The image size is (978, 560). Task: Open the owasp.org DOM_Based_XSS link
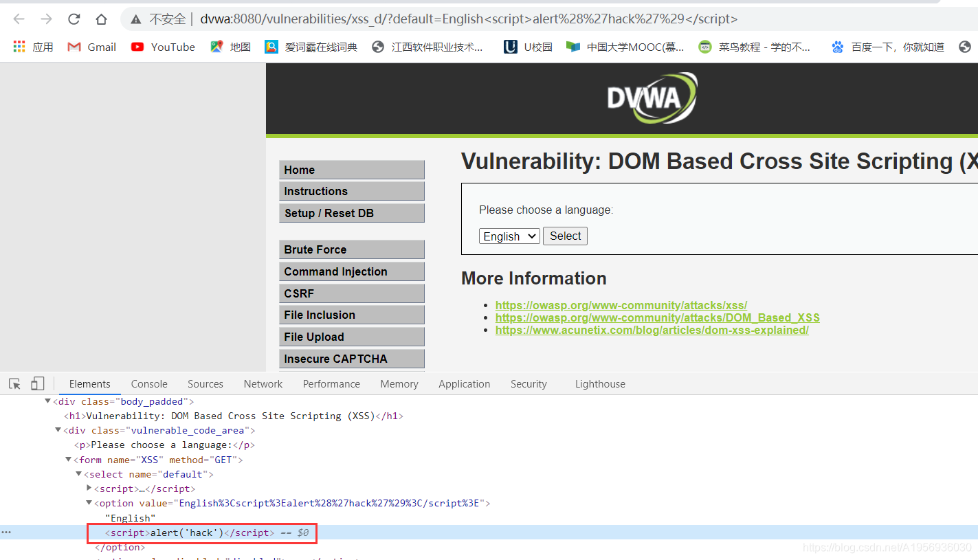click(658, 317)
